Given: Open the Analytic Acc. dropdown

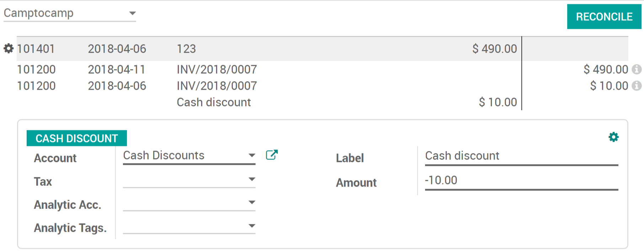Looking at the screenshot, I should [x=252, y=202].
